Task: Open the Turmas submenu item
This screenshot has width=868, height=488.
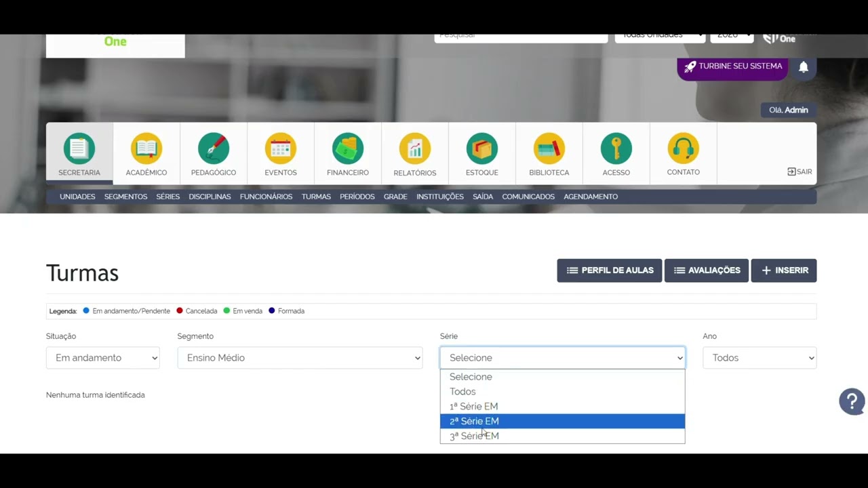Action: [316, 197]
